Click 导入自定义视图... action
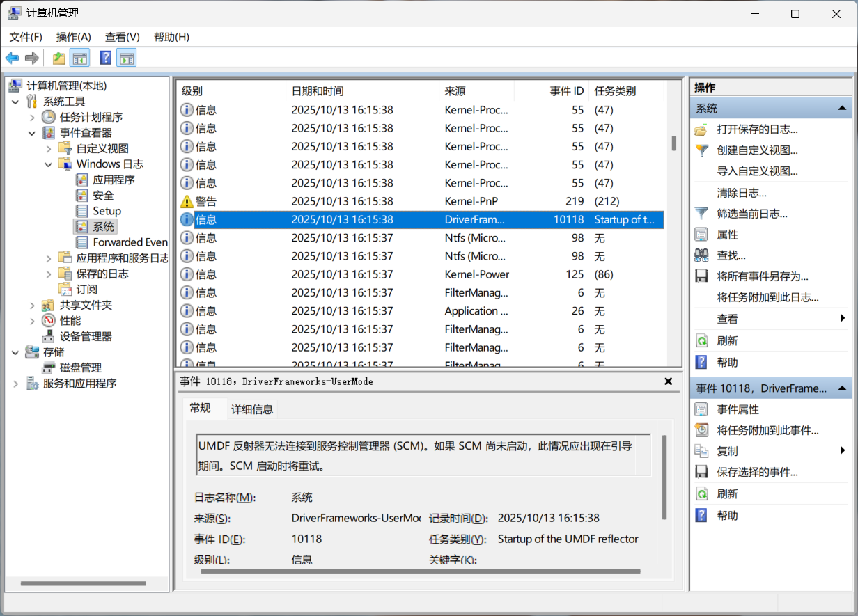The image size is (858, 616). pyautogui.click(x=758, y=171)
